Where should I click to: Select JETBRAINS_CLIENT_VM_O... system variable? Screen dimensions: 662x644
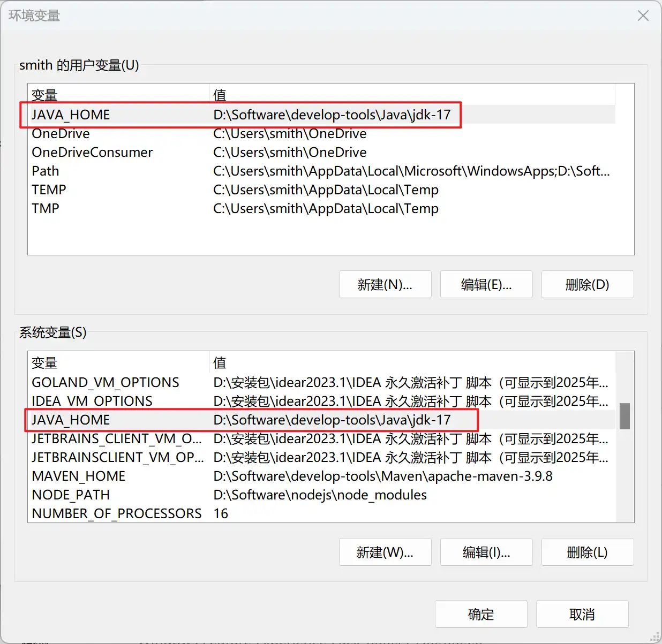(x=321, y=438)
